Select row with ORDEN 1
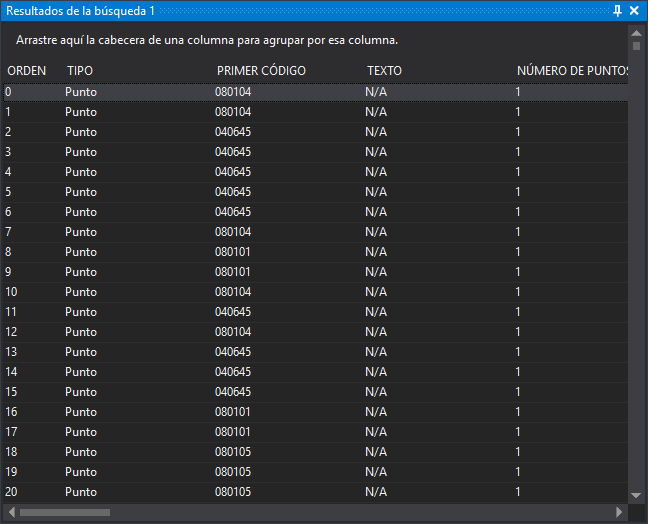Image resolution: width=648 pixels, height=524 pixels. point(316,112)
